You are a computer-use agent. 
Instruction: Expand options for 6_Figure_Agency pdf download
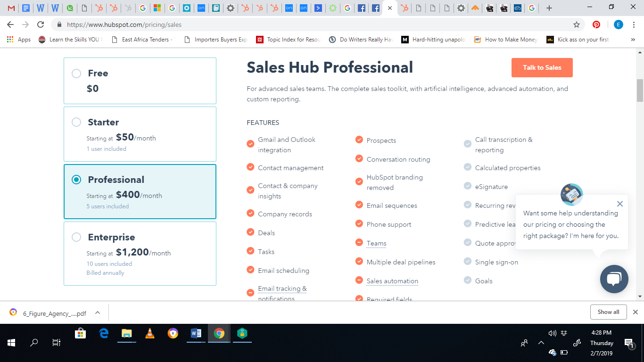coord(98,313)
